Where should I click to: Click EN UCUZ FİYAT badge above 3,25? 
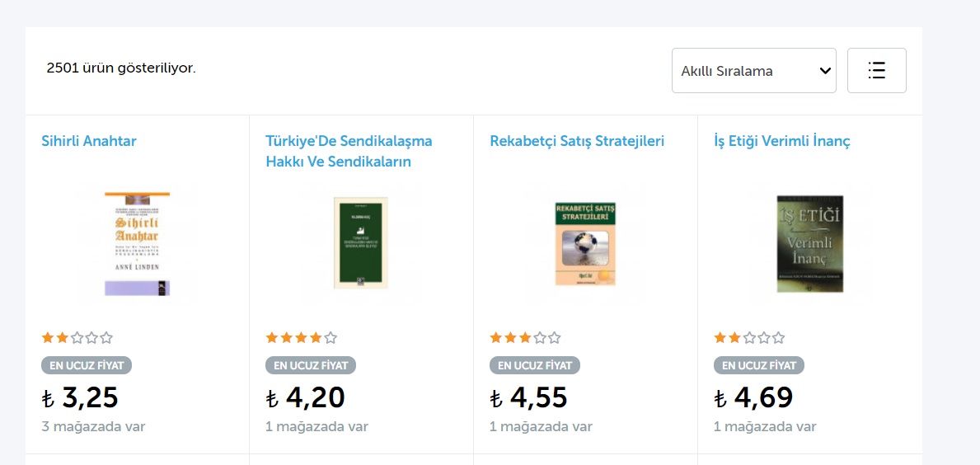pos(87,365)
